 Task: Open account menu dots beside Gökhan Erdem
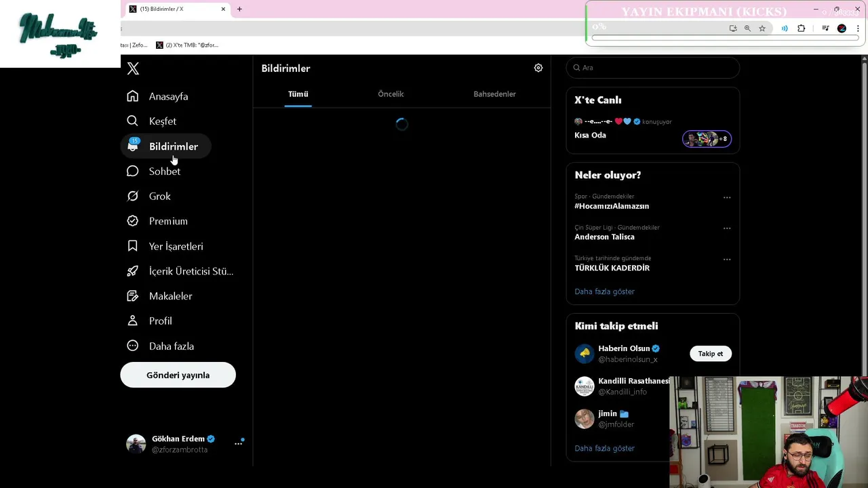(239, 443)
